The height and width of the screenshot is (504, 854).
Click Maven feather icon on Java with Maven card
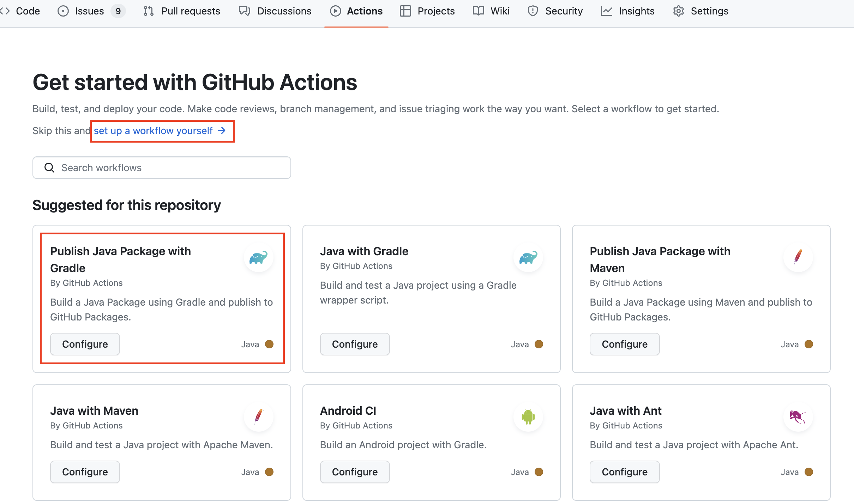[258, 416]
